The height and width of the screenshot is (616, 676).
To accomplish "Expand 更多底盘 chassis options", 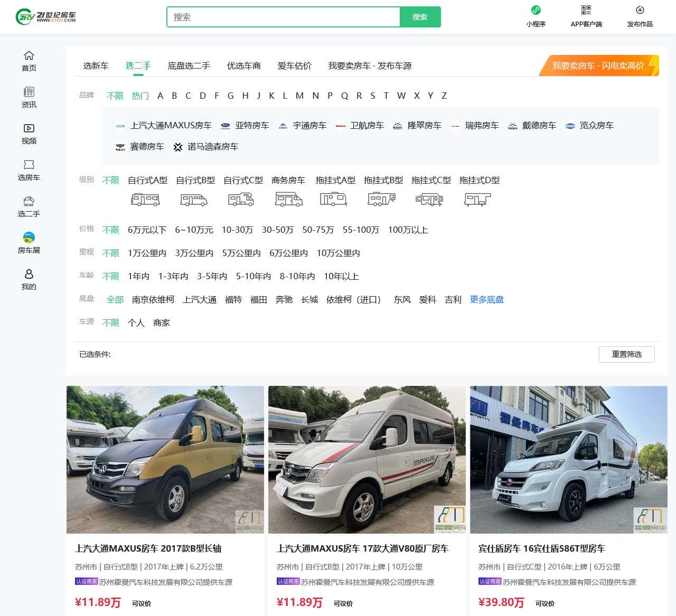I will tap(486, 299).
